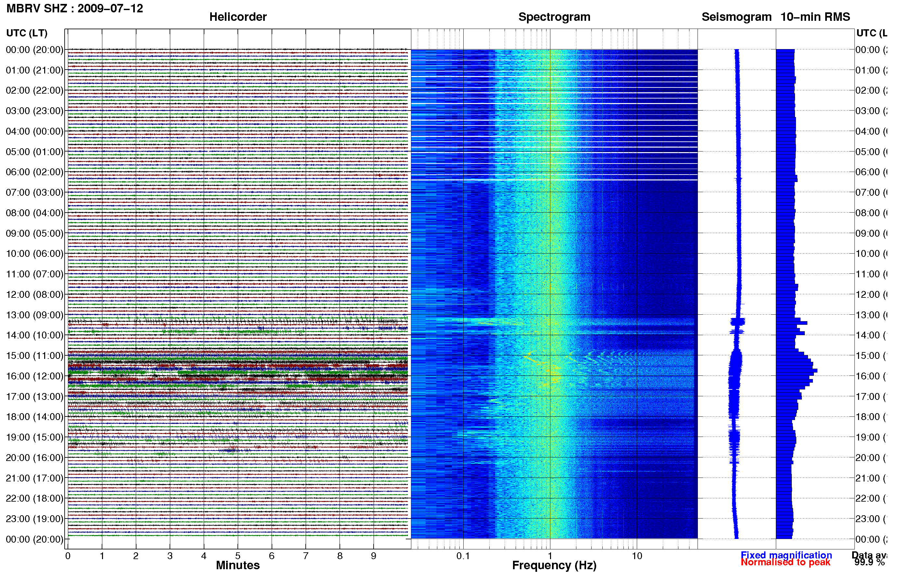This screenshot has width=924, height=578.
Task: Pick the '14:00 (10:00)' time label
Action: click(x=34, y=335)
